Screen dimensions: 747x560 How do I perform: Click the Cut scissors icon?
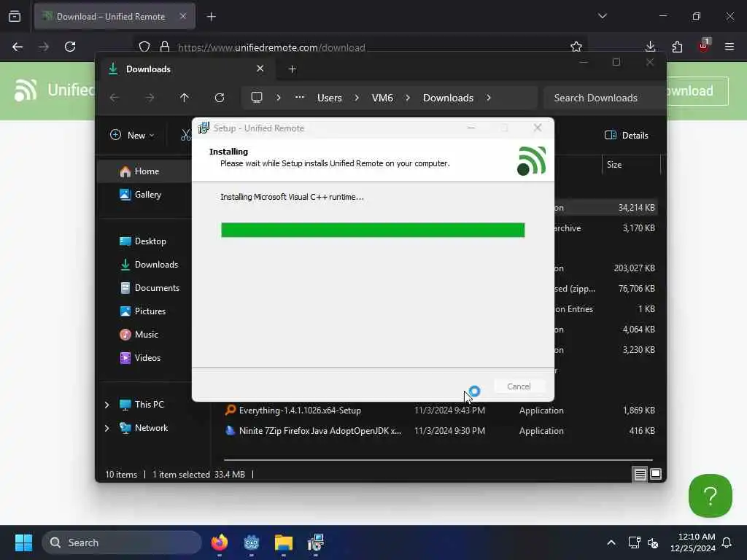[x=185, y=135]
